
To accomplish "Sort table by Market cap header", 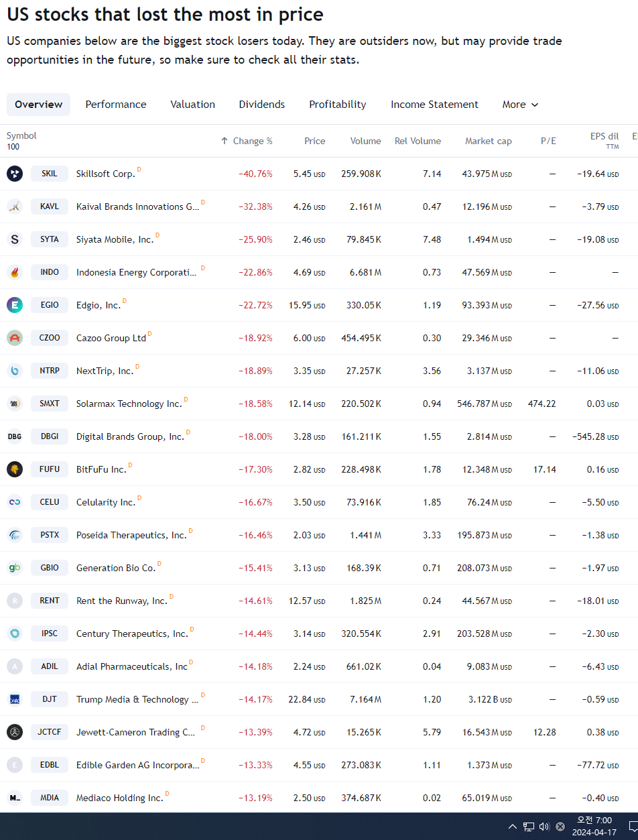I will coord(489,141).
